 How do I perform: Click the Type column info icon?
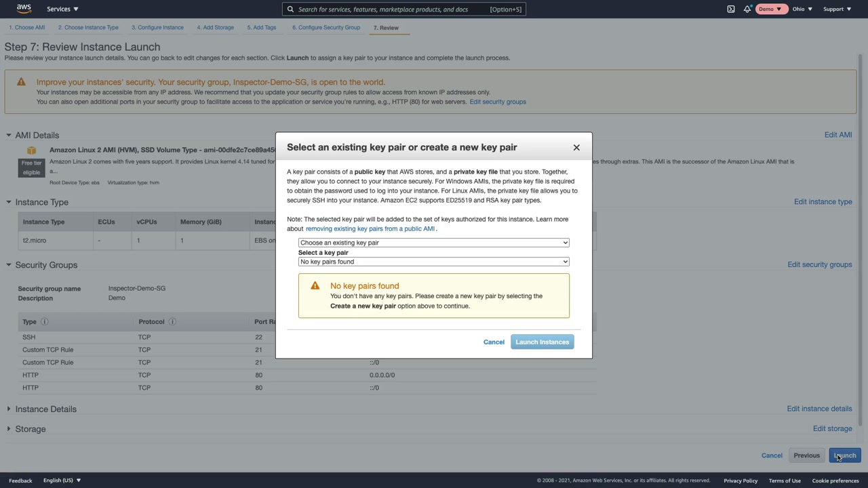click(45, 322)
